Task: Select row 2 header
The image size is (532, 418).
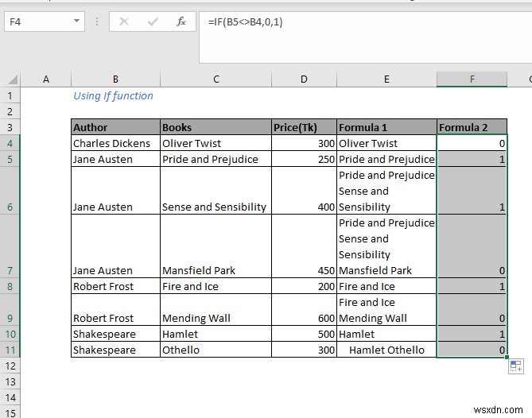Action: click(10, 111)
